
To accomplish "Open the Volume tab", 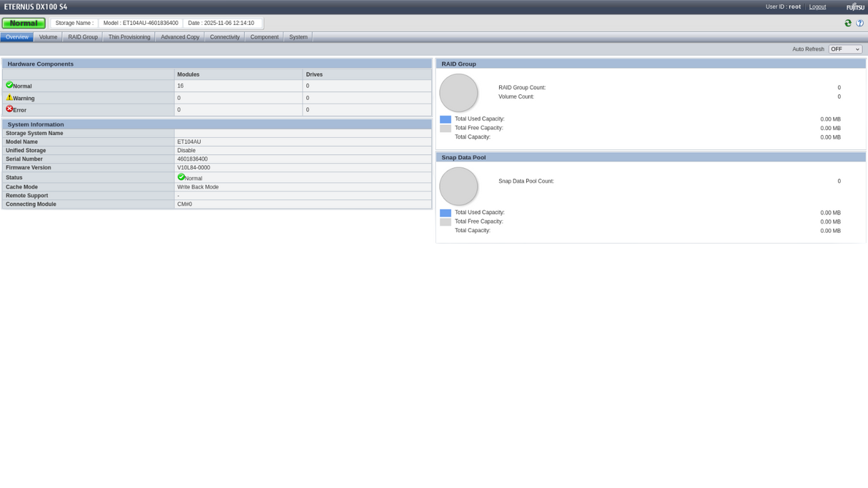I will (48, 37).
